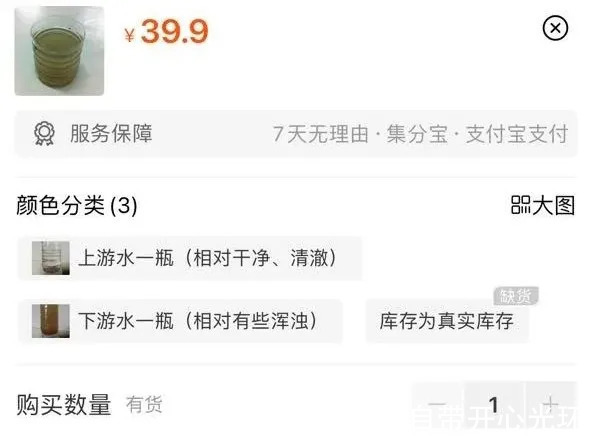Click the ¥39.9 price label

click(x=166, y=32)
